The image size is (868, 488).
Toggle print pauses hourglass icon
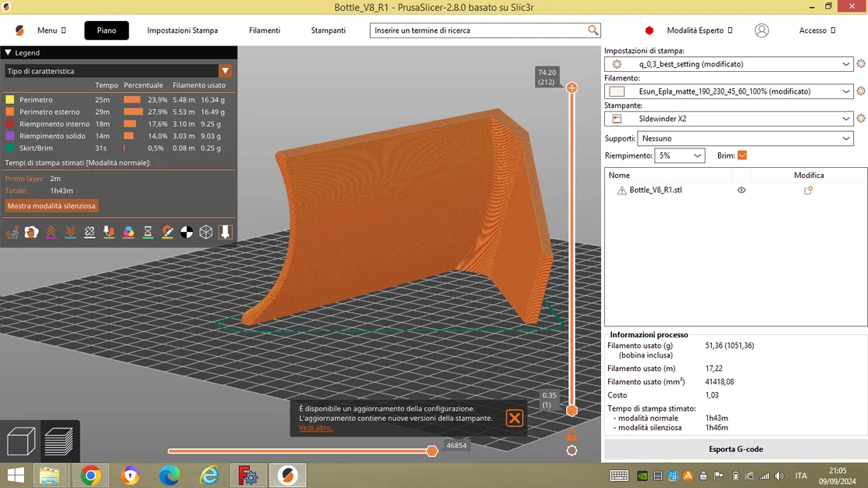tap(148, 232)
